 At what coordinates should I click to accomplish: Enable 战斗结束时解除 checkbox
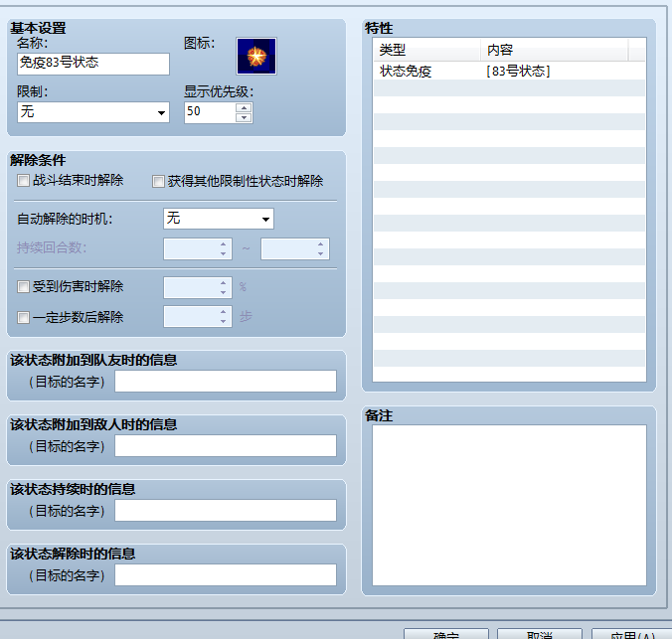[23, 181]
